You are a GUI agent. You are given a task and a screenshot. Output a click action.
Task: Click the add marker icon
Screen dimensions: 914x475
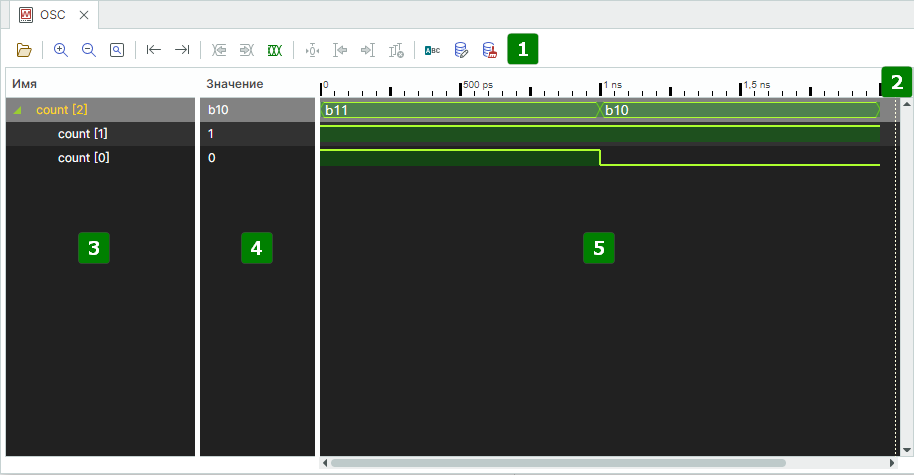point(312,50)
